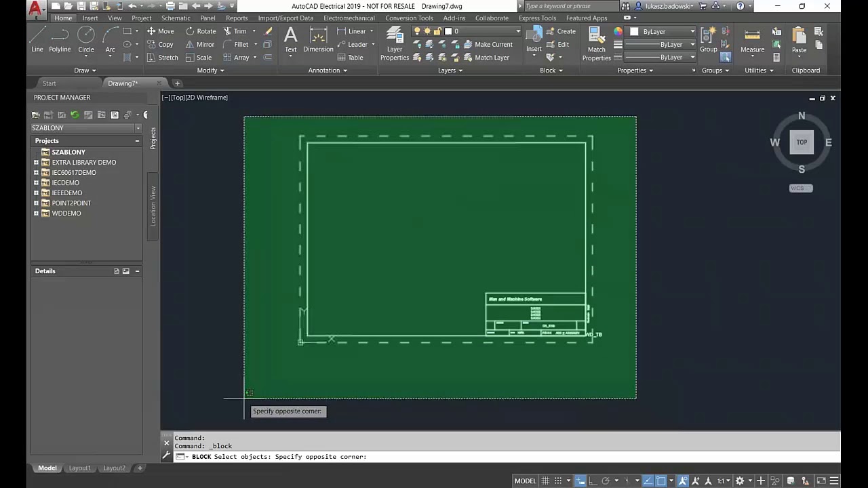Click Match Properties tool

[x=596, y=44]
